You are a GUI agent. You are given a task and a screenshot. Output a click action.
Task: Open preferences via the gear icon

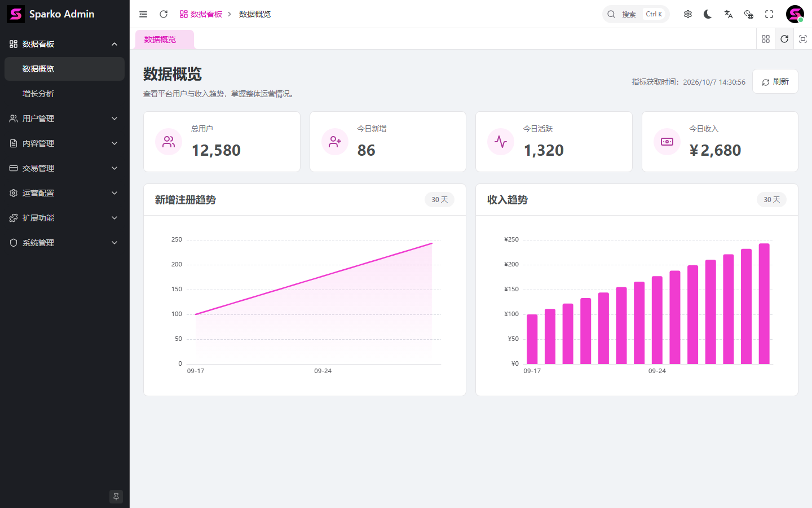688,14
